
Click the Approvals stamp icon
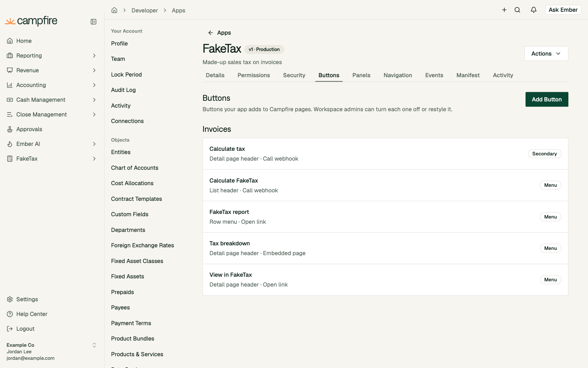pos(10,129)
